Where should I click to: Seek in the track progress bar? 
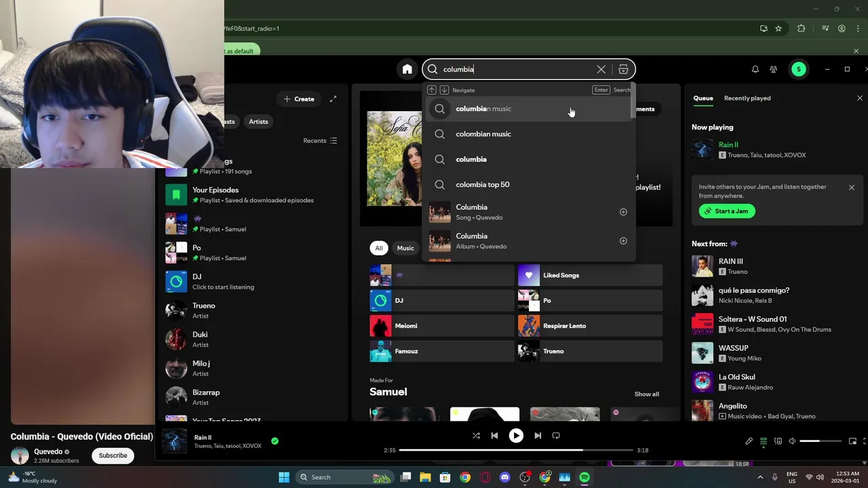click(516, 450)
